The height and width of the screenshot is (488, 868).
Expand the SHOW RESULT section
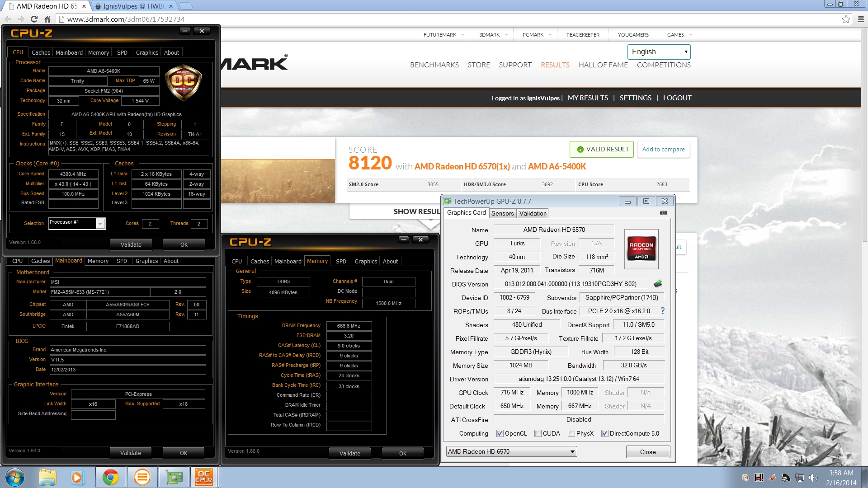[417, 211]
